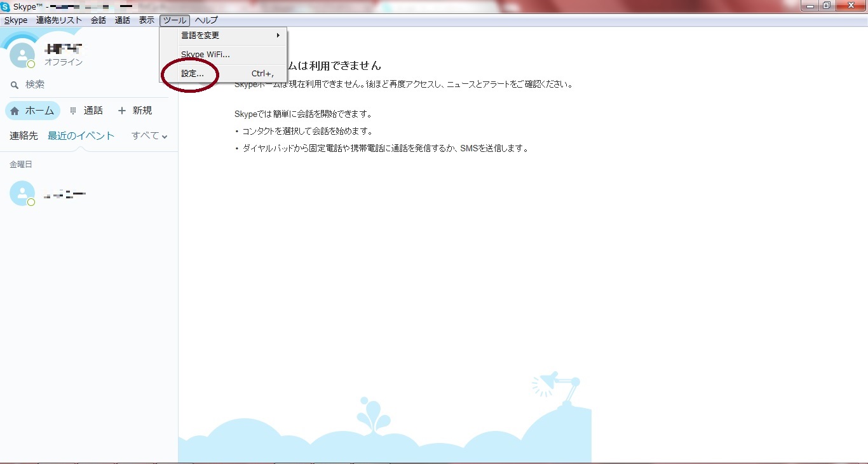Expand the 言語を変更 submenu

223,36
